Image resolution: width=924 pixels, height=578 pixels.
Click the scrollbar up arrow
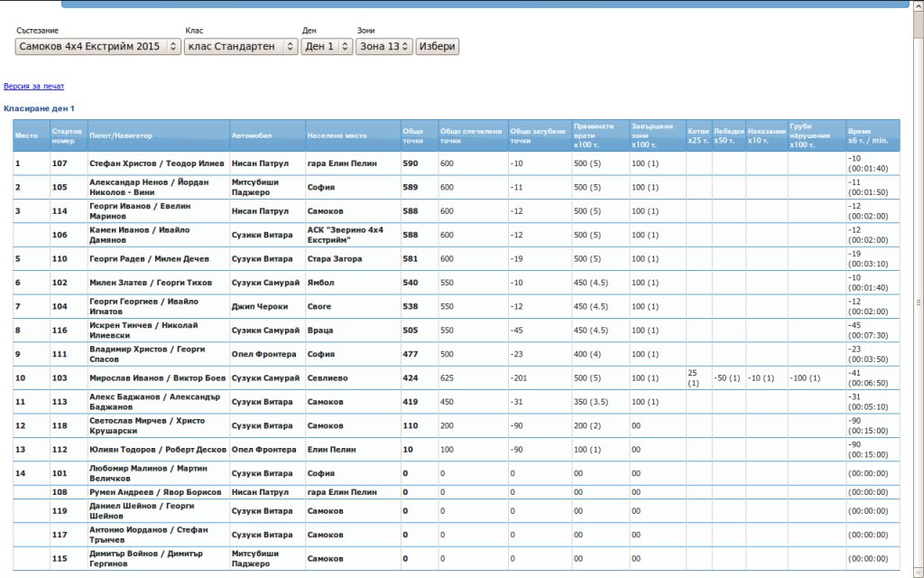(x=918, y=5)
